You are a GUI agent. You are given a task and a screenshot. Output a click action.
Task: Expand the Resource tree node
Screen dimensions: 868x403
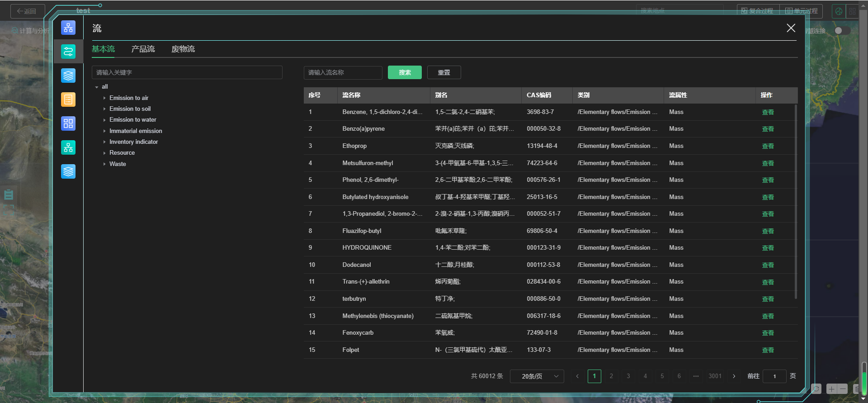click(x=104, y=153)
